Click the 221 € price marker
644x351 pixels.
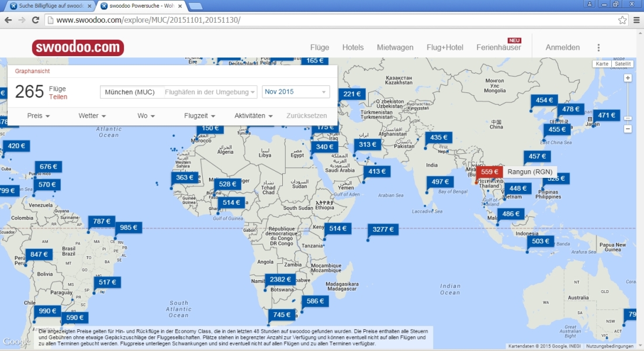coord(352,94)
